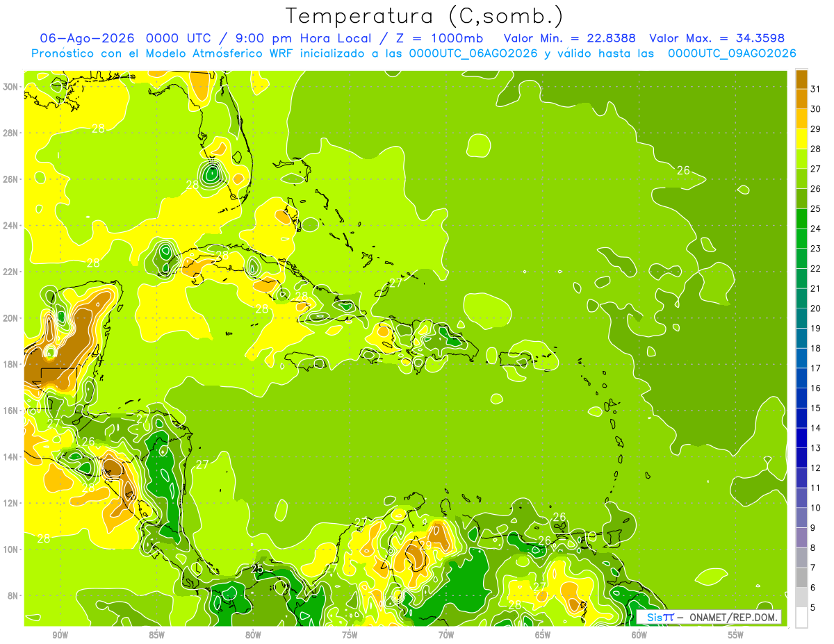Click the '25' value on the color legend
834x644 pixels.
[816, 208]
